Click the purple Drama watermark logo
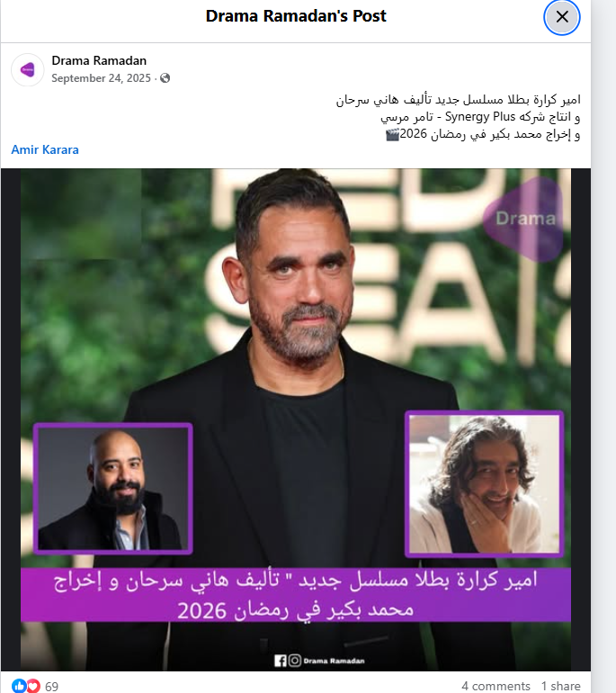Screen dimensions: 616x693 tap(523, 219)
